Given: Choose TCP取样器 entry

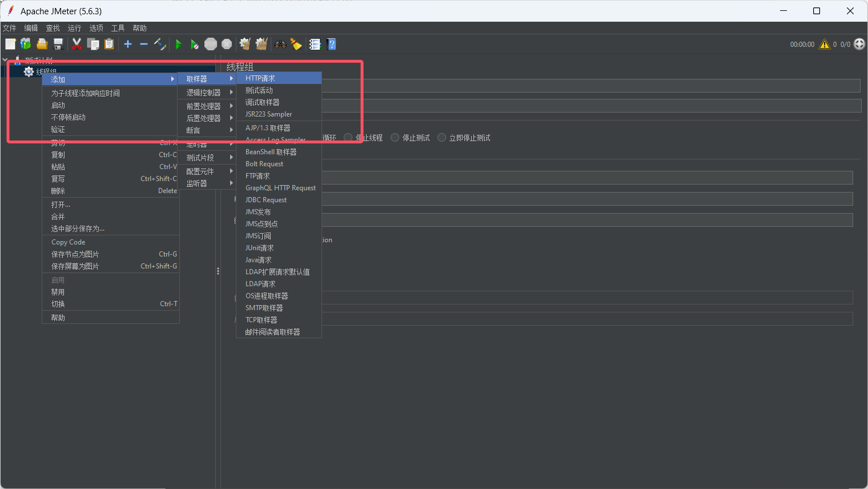Looking at the screenshot, I should [x=279, y=320].
